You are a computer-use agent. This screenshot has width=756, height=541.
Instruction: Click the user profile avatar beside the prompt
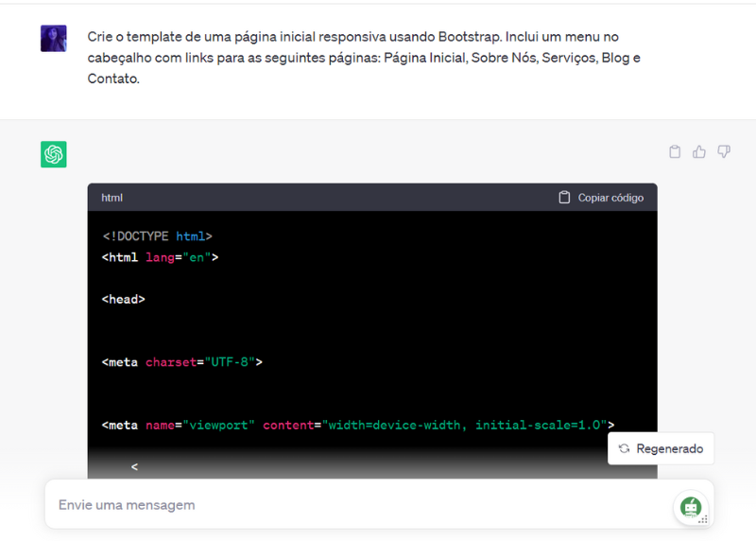(54, 39)
